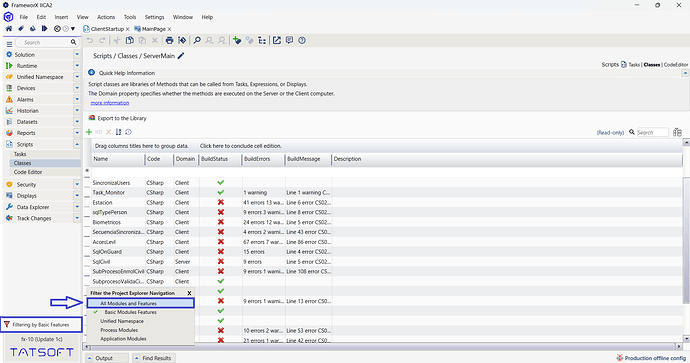Click the Home icon in top toolbar
This screenshot has width=690, height=363.
tap(8, 29)
